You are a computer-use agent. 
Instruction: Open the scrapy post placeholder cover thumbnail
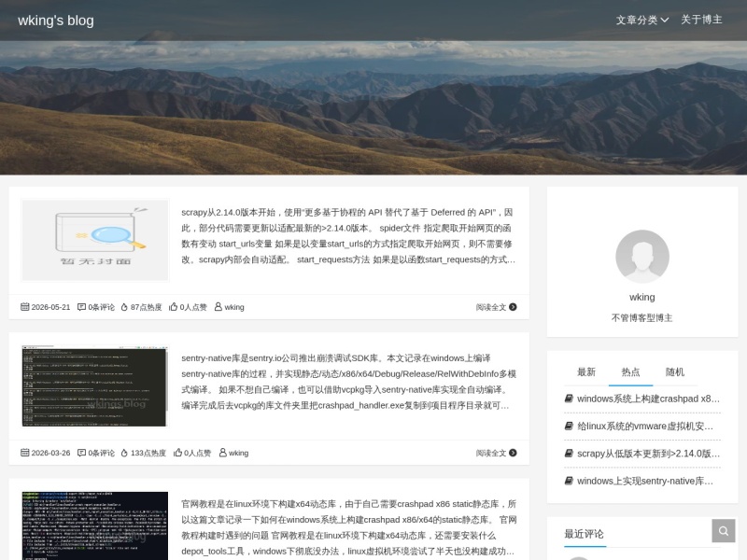tap(95, 240)
